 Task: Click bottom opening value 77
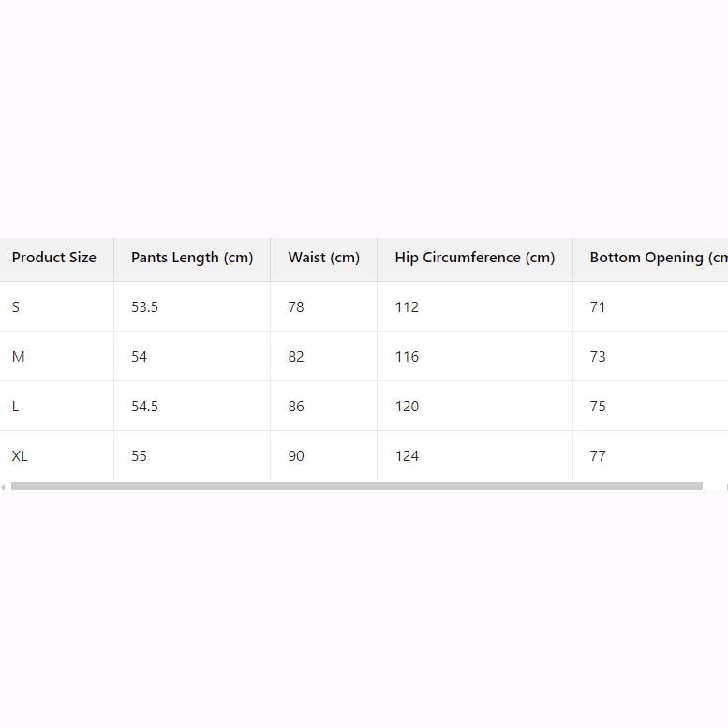click(x=598, y=456)
